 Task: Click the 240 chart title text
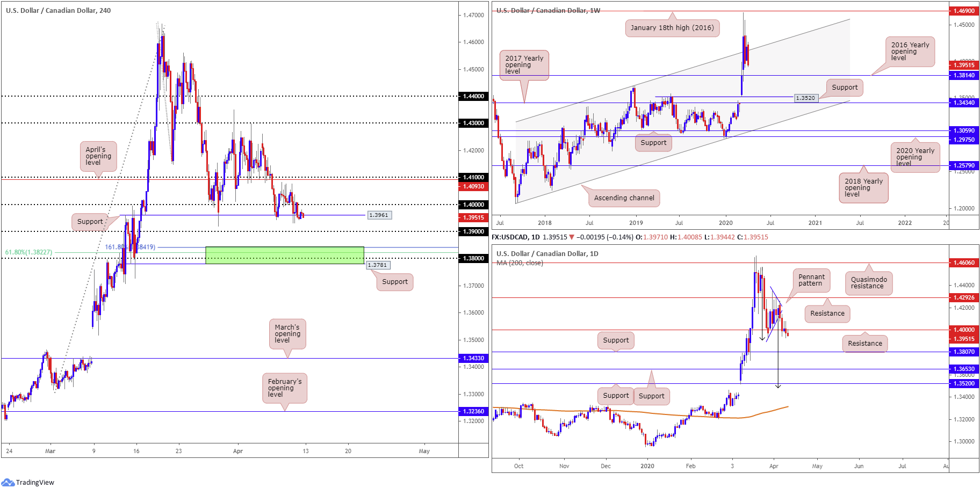pos(59,10)
